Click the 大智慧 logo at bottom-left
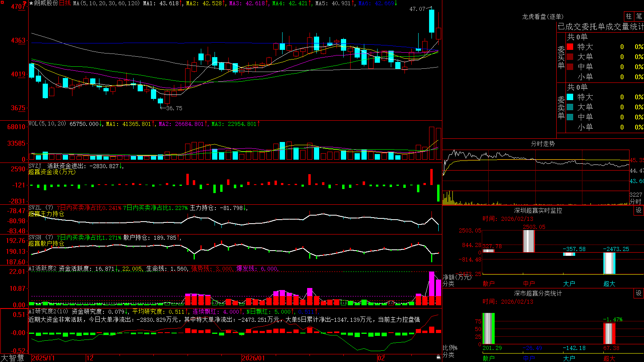The image size is (644, 362). pos(12,358)
